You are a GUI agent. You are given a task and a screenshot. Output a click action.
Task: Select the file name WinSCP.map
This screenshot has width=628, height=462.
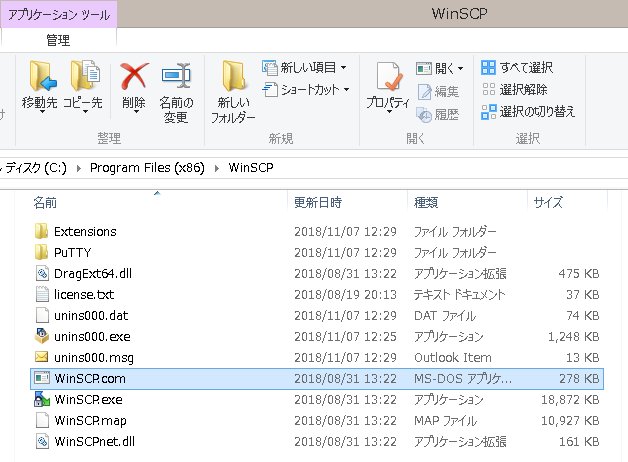[91, 421]
